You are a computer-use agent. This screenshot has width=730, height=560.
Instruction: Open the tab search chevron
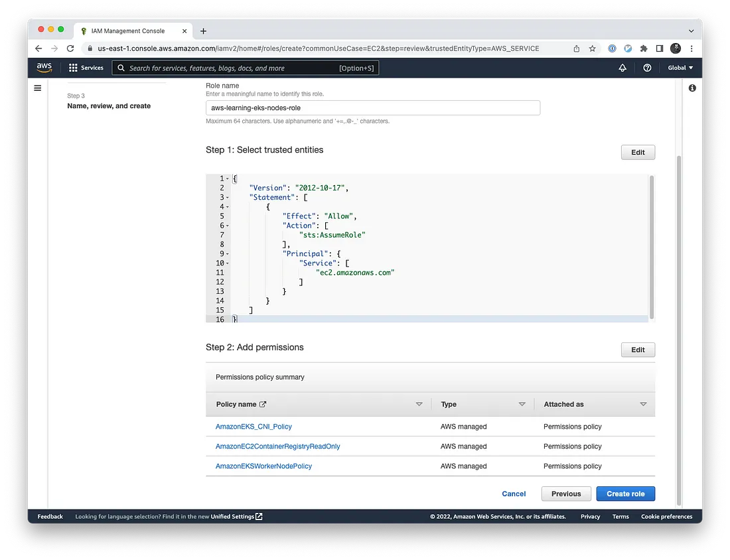[x=692, y=31]
